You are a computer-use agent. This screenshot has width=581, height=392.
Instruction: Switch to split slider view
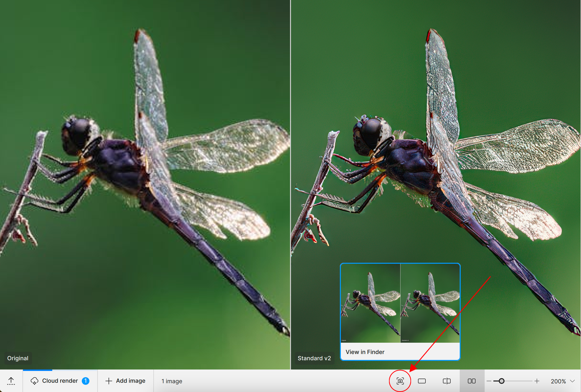pyautogui.click(x=447, y=381)
